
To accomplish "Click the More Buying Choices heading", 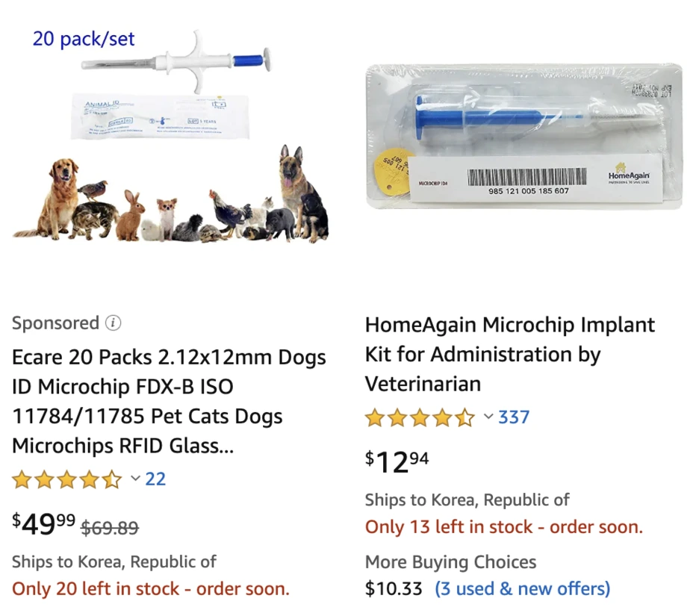I will tap(450, 562).
